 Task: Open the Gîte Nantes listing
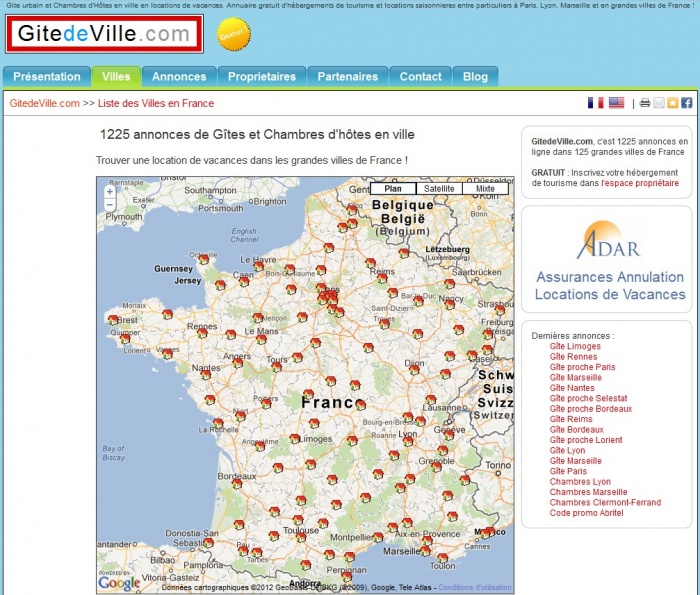(x=572, y=388)
